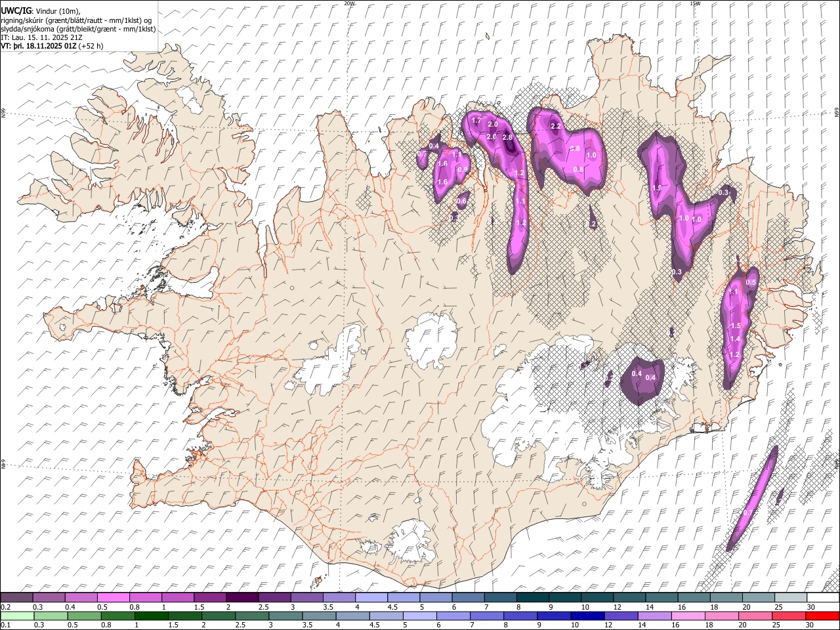Click the '0.1' label in the lower legend row
Screen dimensions: 840x630
[x=4, y=625]
